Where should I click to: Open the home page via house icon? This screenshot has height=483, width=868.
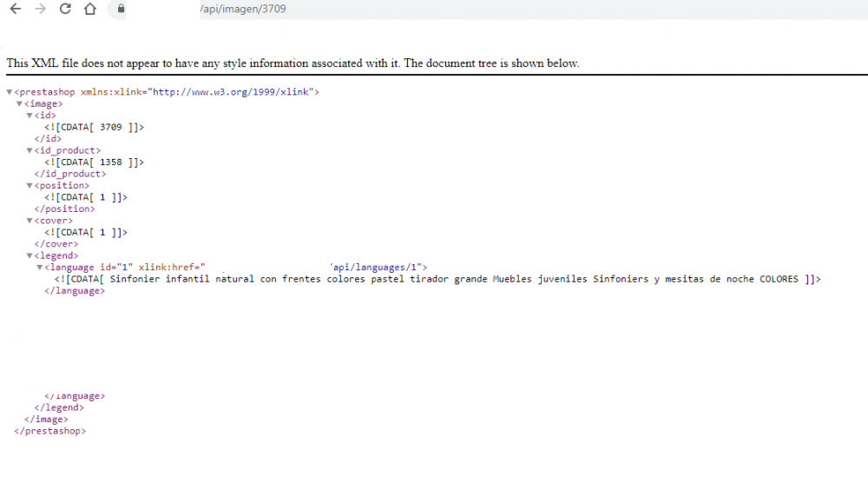[x=90, y=9]
